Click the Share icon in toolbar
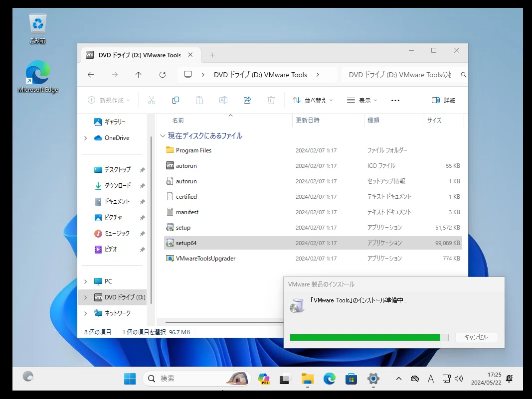 coord(247,100)
